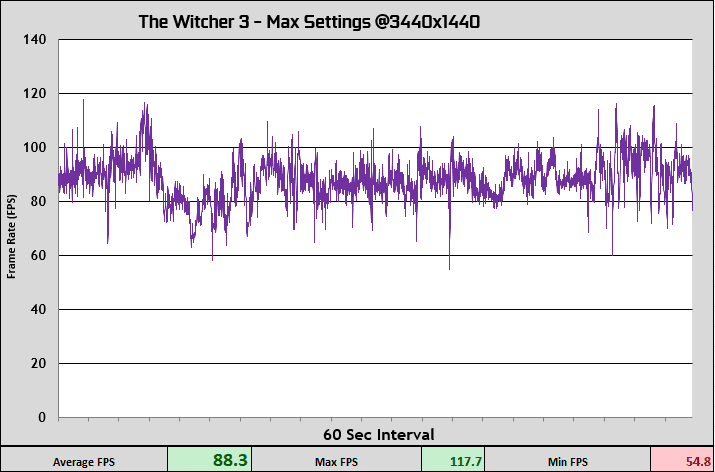
Task: Click the Y-axis label 60
Action: point(38,255)
